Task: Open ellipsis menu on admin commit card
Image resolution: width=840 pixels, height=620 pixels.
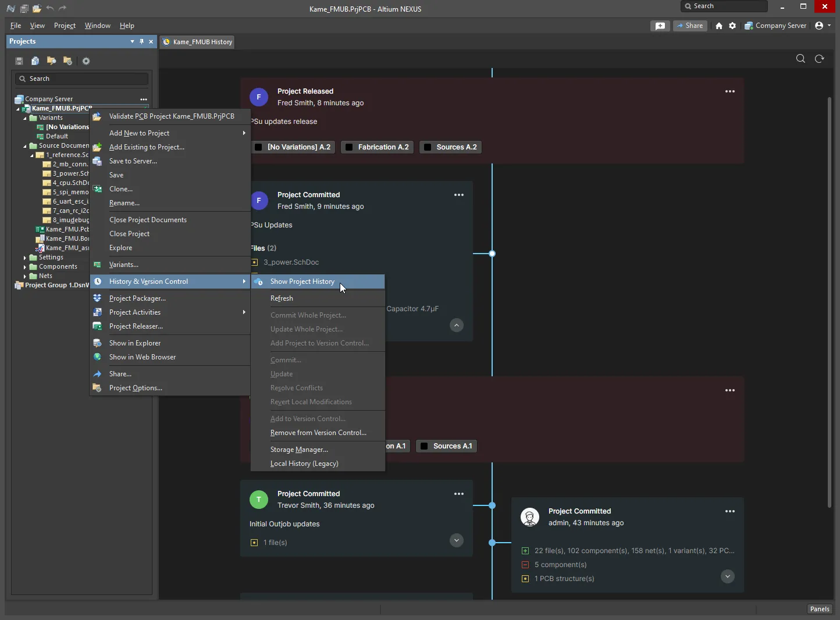Action: [x=730, y=511]
